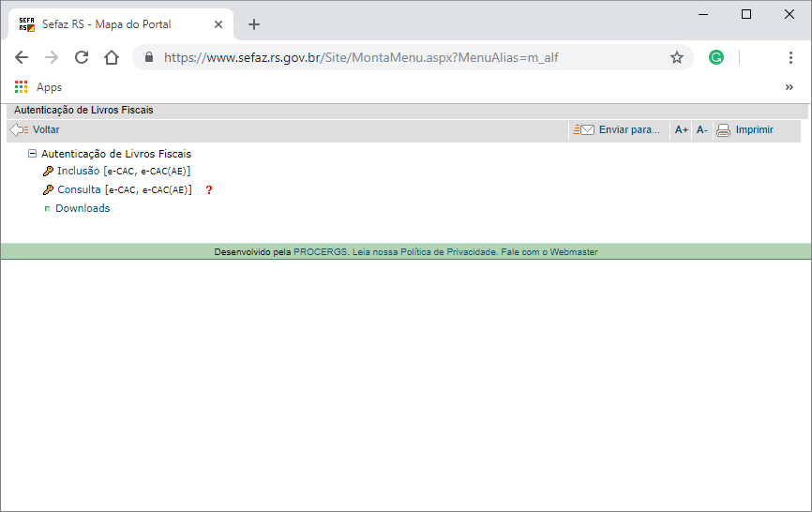
Task: Bookmark this page with the star icon
Action: [677, 57]
